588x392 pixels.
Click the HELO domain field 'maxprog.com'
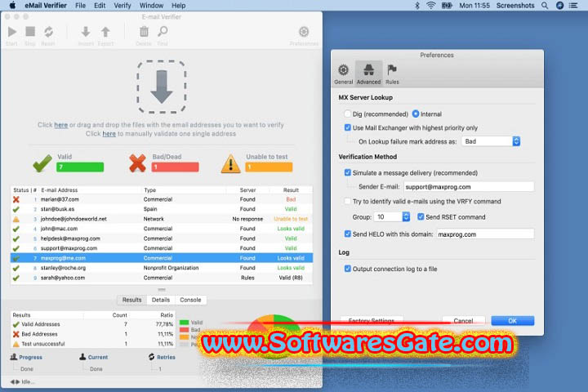485,234
